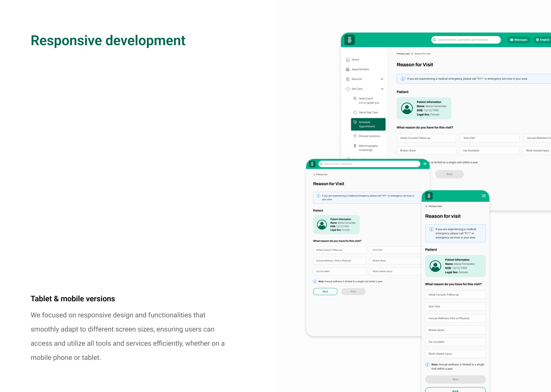Screen dimensions: 551x392
Task: Go to Browse locations menu item
Action: coord(369,136)
